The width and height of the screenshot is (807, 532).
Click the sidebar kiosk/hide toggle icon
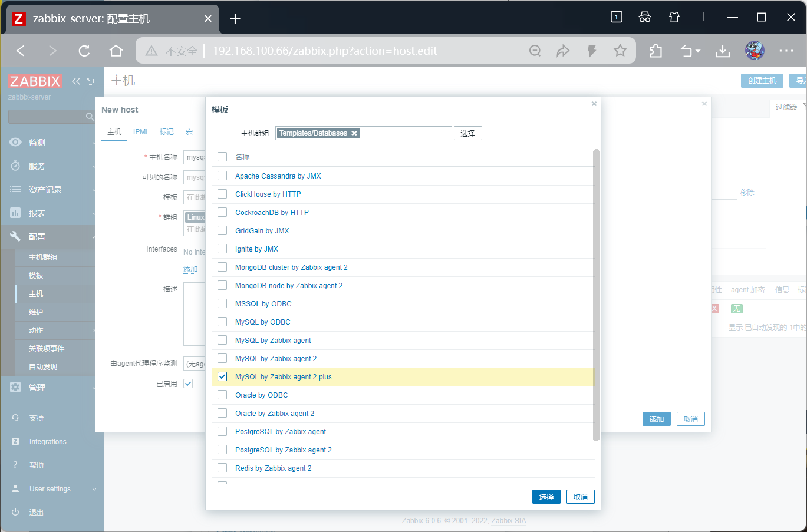tap(90, 81)
